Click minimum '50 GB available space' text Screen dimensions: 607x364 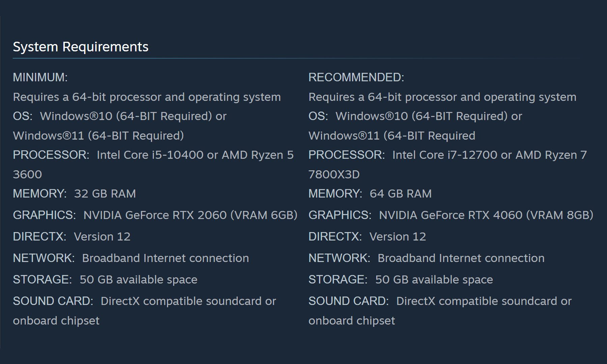coord(139,280)
